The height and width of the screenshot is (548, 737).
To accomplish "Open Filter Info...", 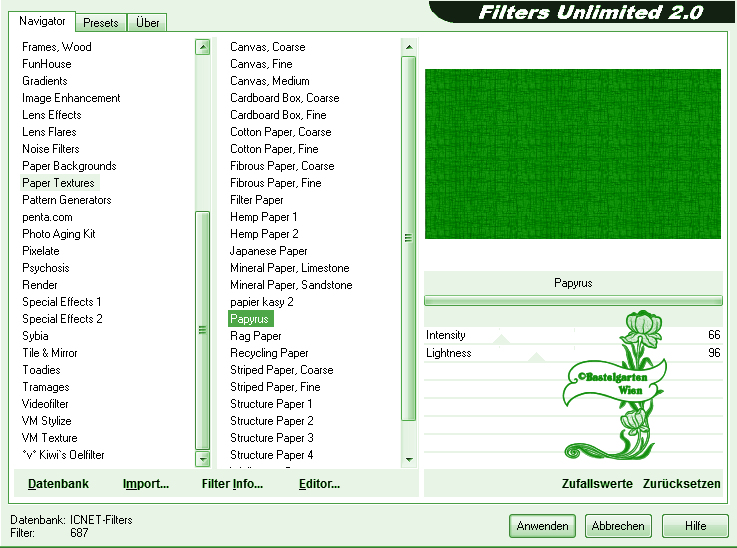I will click(x=232, y=484).
